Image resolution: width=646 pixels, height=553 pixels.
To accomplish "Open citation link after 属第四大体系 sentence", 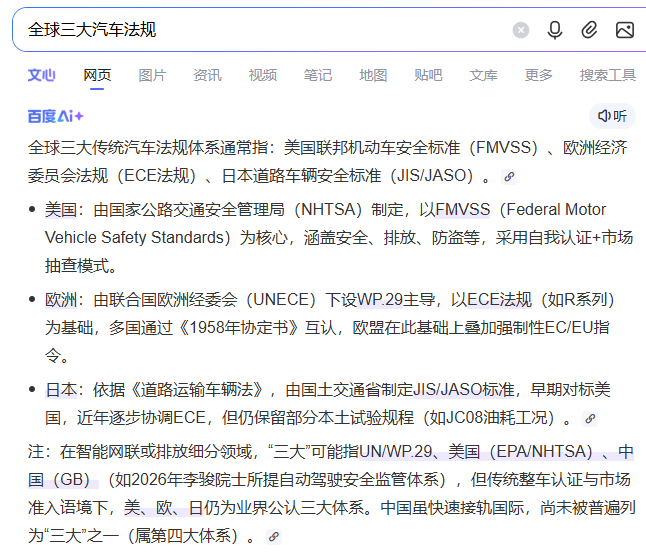I will tap(274, 537).
